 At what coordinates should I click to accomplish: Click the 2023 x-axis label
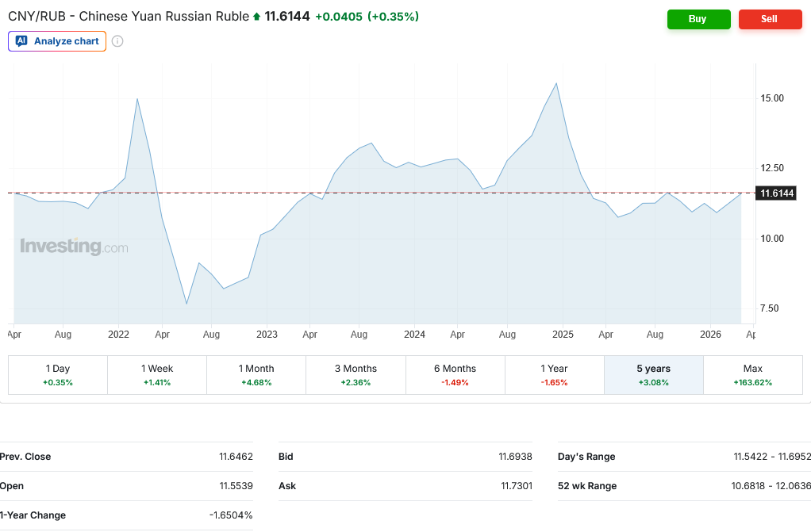[x=267, y=335]
